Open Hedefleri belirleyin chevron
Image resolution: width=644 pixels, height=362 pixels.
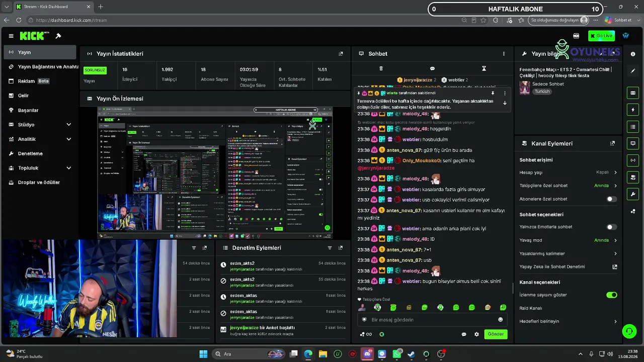tap(615, 322)
